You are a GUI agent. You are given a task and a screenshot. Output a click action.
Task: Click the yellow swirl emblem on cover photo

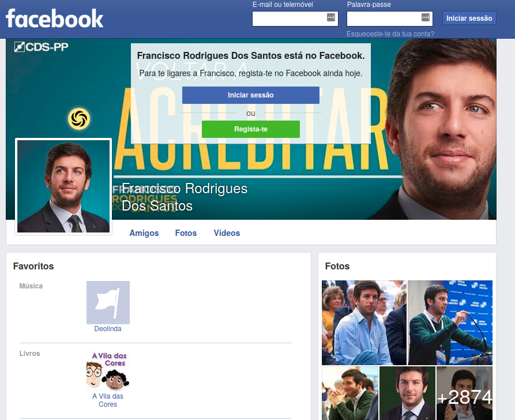[79, 119]
